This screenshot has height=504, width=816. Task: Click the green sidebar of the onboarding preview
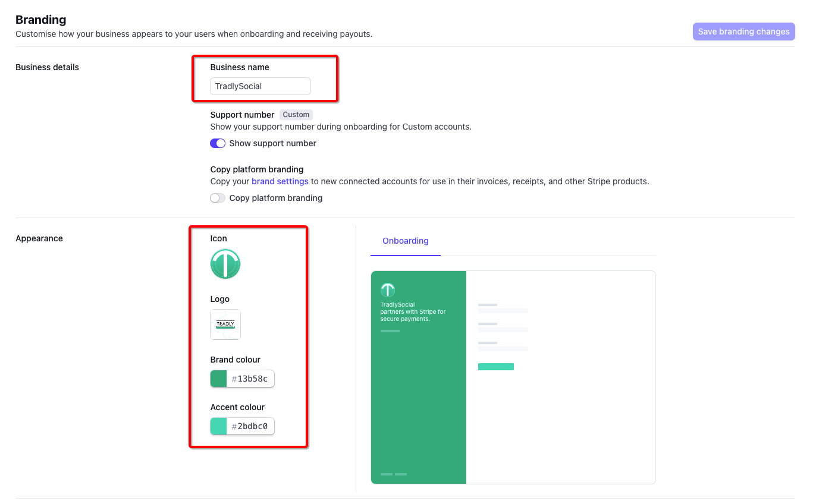tap(418, 404)
